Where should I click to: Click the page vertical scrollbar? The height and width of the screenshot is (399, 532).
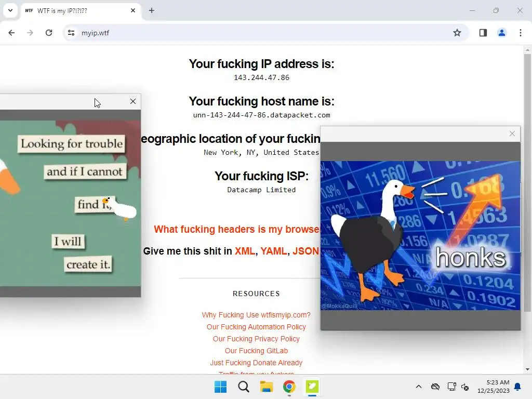pyautogui.click(x=527, y=183)
